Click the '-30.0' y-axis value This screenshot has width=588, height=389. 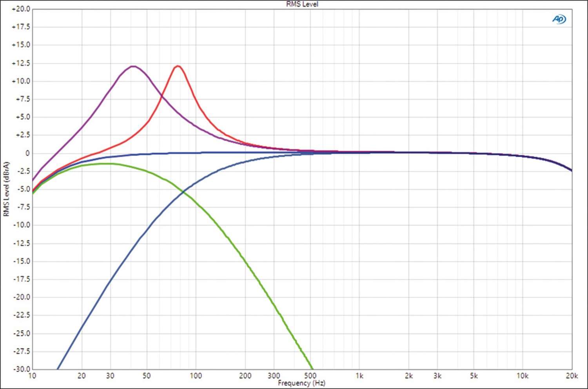point(22,369)
